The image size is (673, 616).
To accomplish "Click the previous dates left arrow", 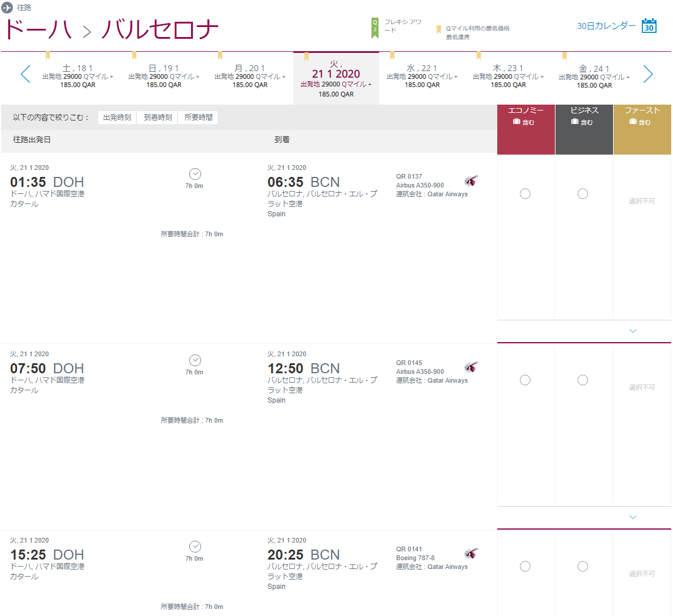I will (25, 74).
